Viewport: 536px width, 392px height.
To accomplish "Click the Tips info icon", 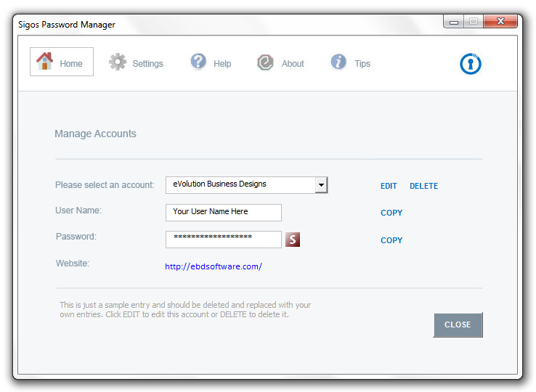I will point(338,62).
